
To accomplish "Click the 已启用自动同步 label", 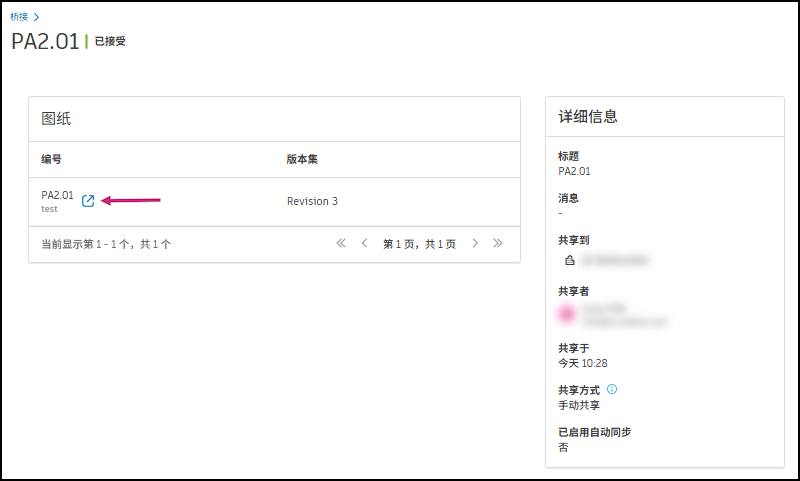I will pos(594,432).
